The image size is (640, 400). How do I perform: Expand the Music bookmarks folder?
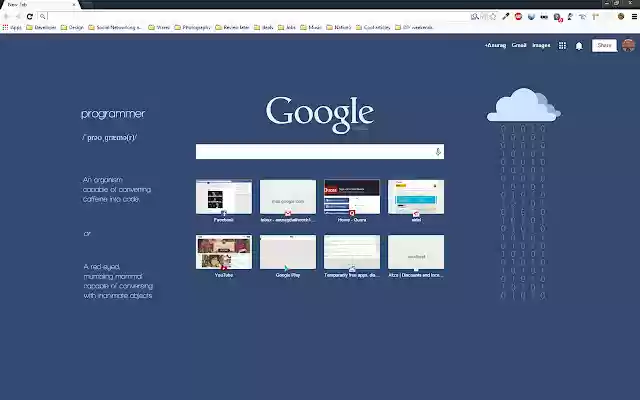311,27
